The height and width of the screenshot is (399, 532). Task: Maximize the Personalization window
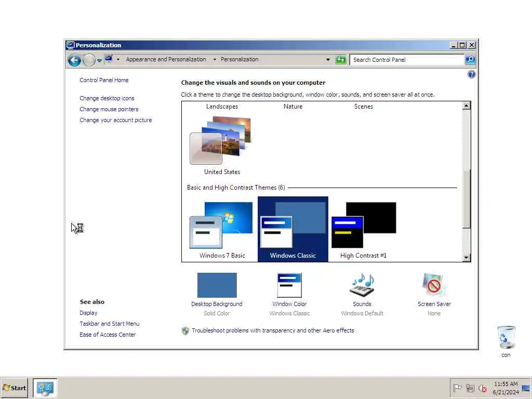[x=462, y=45]
